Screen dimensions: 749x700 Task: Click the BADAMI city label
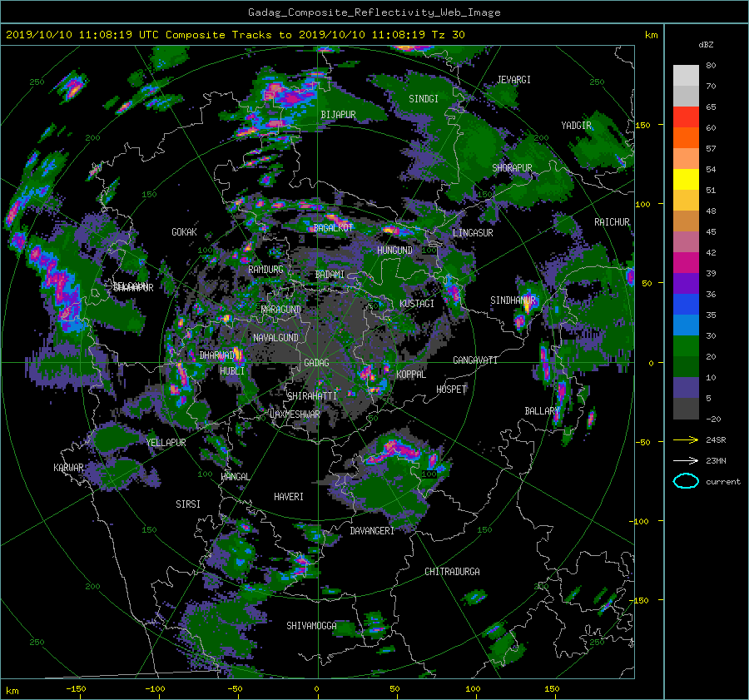click(x=330, y=275)
